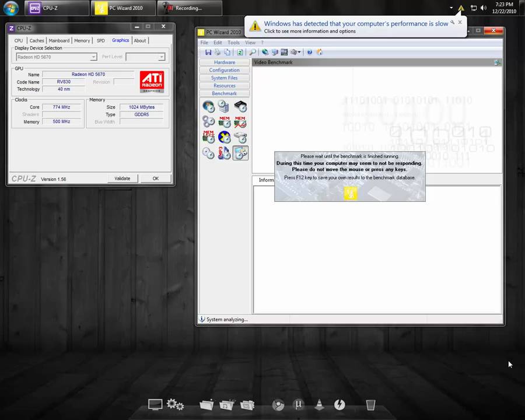Image resolution: width=525 pixels, height=420 pixels.
Task: Switch to Recording taskbar button
Action: [x=190, y=8]
